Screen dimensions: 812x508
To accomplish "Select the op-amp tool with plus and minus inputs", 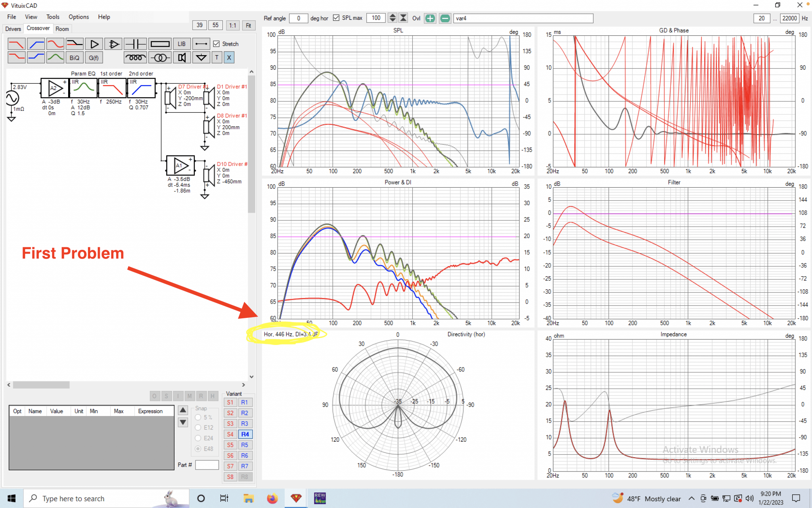I will tap(113, 44).
